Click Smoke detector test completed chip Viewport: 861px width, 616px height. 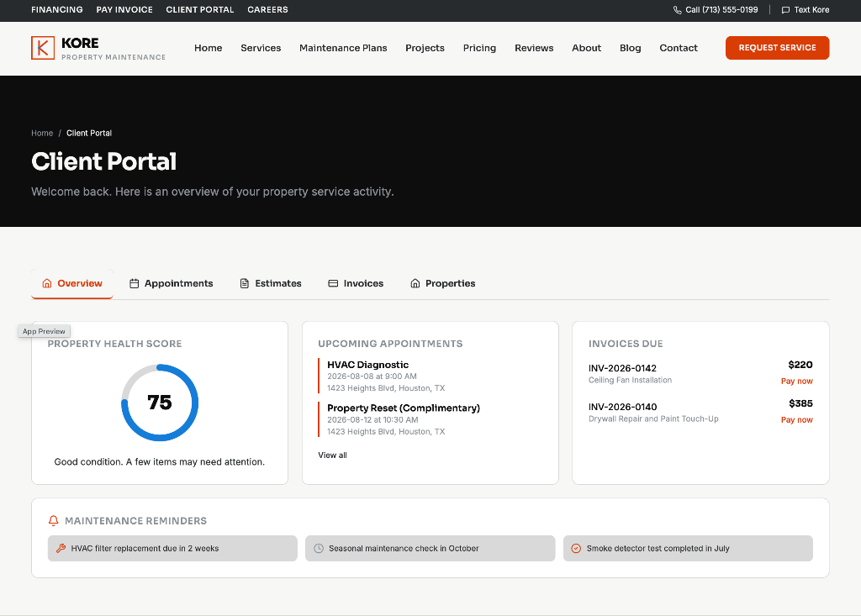688,548
